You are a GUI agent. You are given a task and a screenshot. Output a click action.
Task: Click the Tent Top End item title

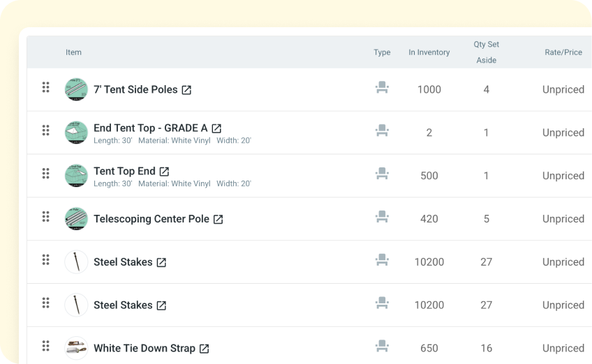[x=124, y=171]
